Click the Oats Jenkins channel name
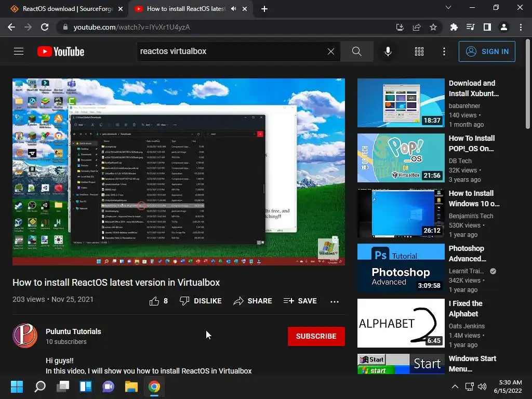 (x=467, y=326)
